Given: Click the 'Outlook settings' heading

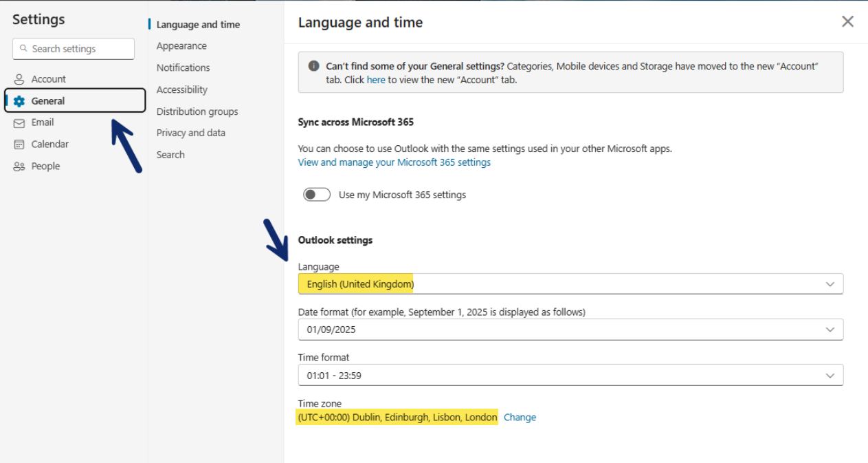Looking at the screenshot, I should click(x=335, y=240).
